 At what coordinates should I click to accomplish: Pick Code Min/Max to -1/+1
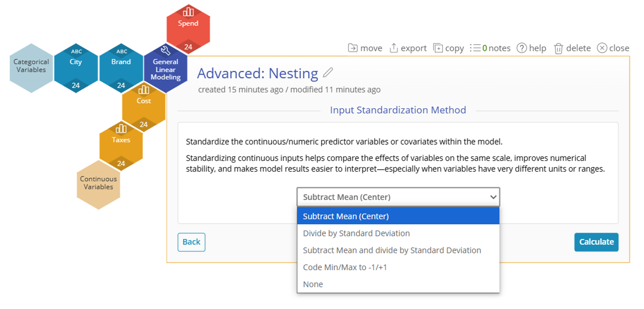(x=345, y=267)
